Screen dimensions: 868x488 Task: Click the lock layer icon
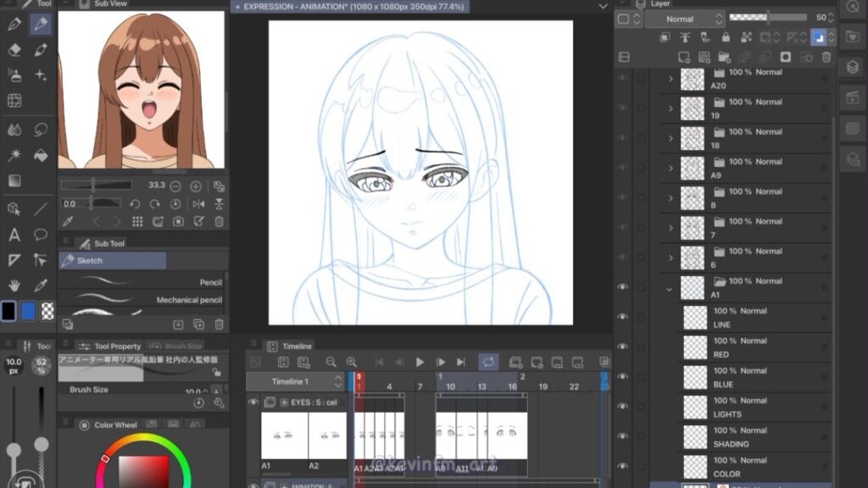click(726, 37)
